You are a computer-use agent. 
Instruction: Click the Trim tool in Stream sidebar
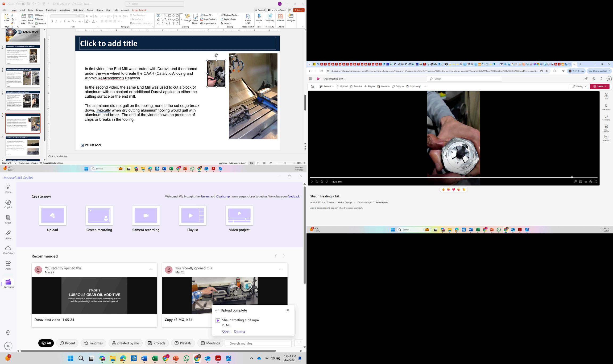coord(606,96)
